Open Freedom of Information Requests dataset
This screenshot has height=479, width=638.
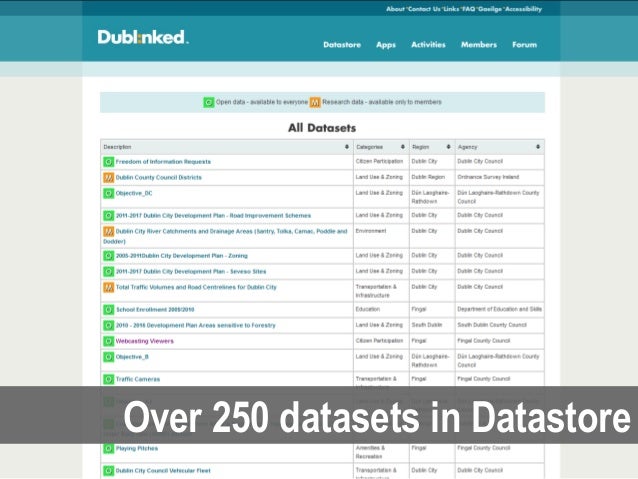(163, 162)
